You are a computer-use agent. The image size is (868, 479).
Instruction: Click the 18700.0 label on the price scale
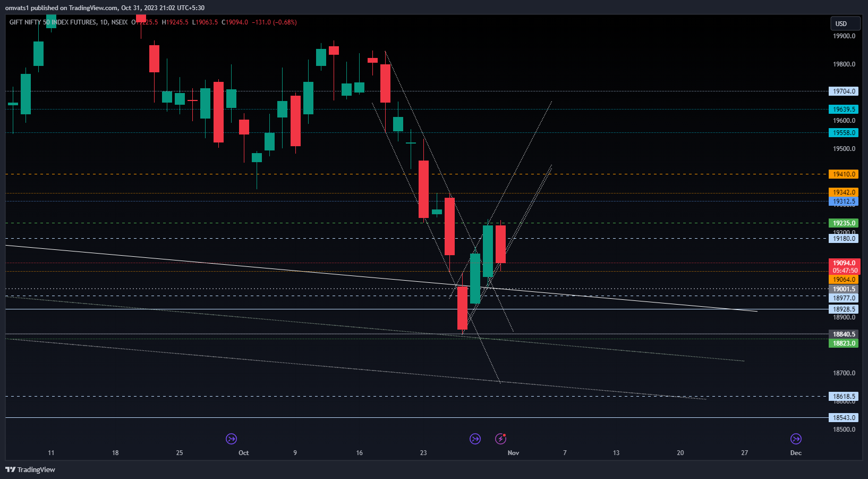point(844,373)
